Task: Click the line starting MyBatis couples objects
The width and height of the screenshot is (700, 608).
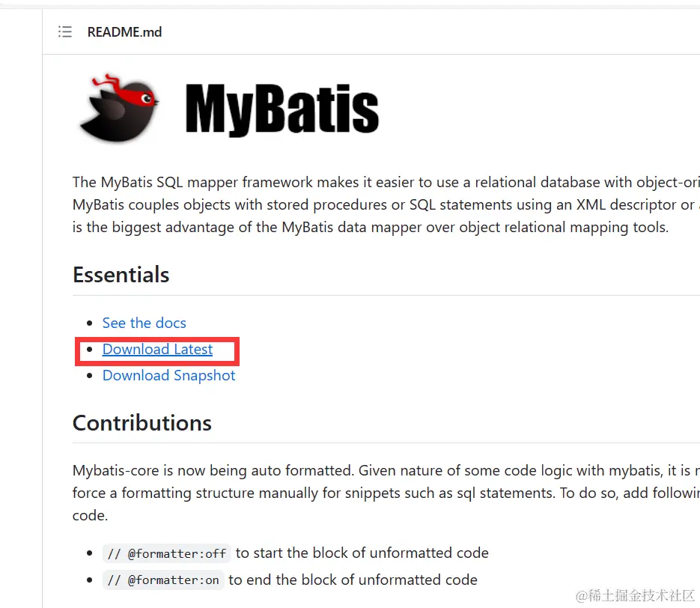Action: click(386, 204)
